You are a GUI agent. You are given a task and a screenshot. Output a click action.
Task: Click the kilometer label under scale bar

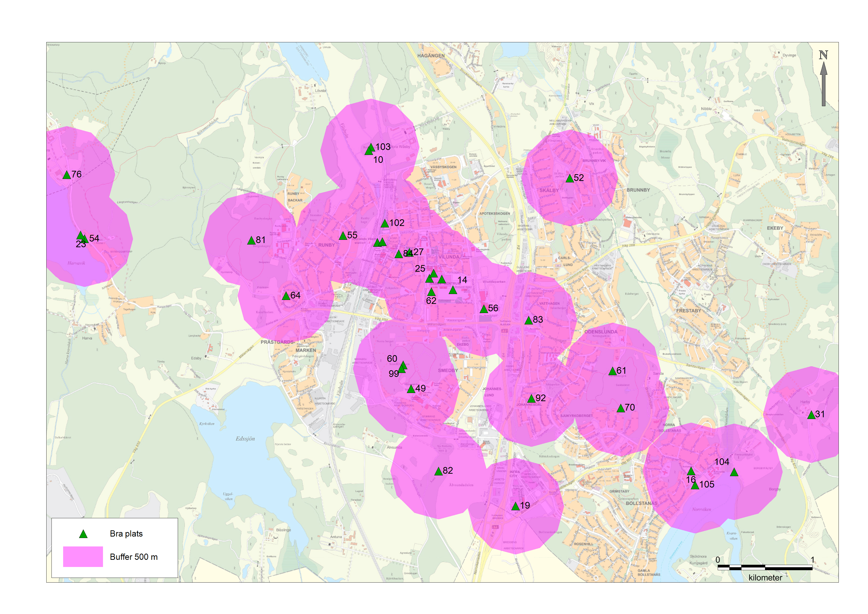[x=765, y=578]
